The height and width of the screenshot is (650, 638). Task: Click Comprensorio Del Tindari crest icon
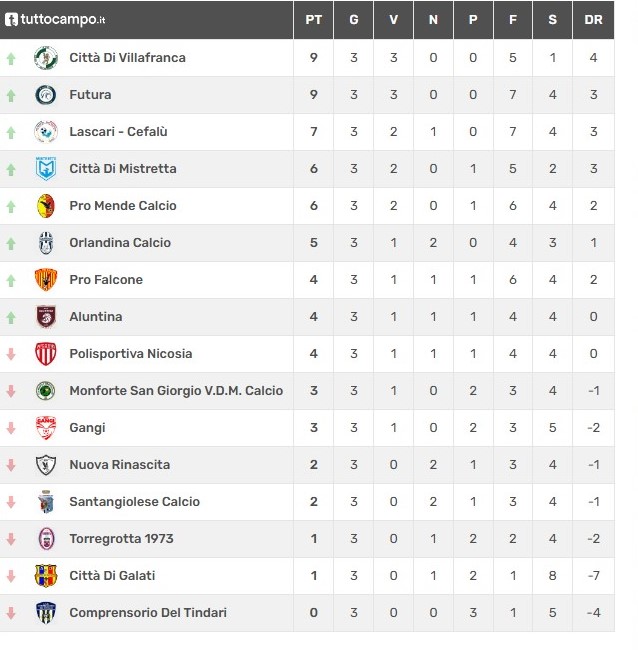tap(46, 613)
